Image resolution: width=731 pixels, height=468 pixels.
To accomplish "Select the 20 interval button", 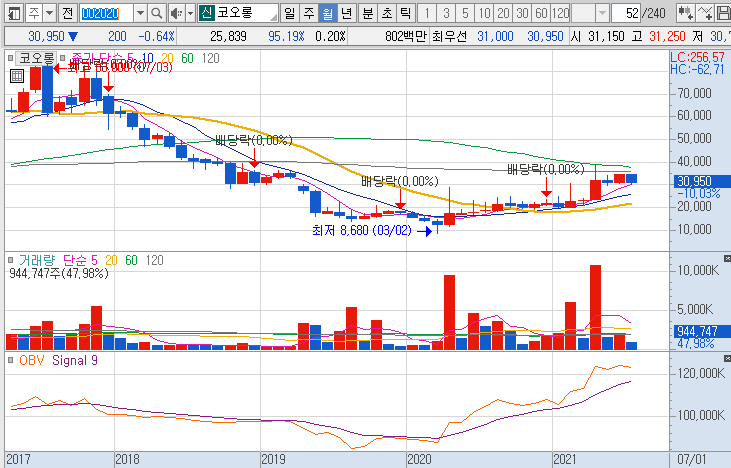I will click(503, 13).
